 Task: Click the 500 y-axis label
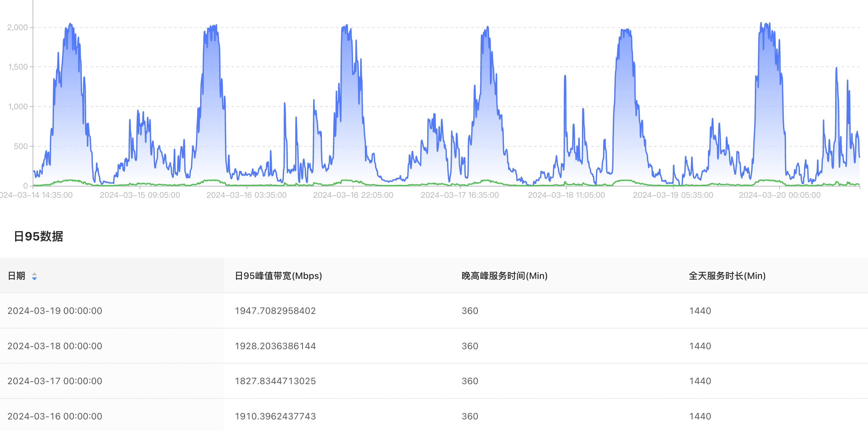(21, 146)
